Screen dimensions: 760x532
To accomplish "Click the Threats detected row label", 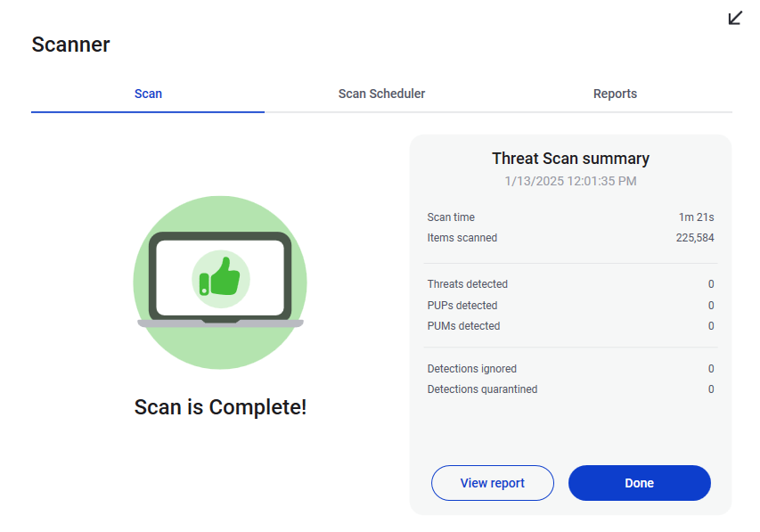I will pos(468,284).
